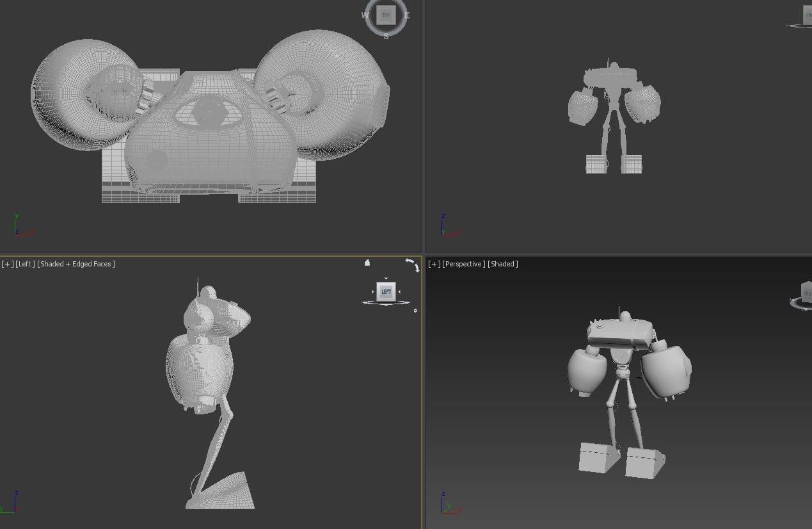This screenshot has width=812, height=529.
Task: Open the [Shaded + Edged Faces] shading menu
Action: [76, 264]
